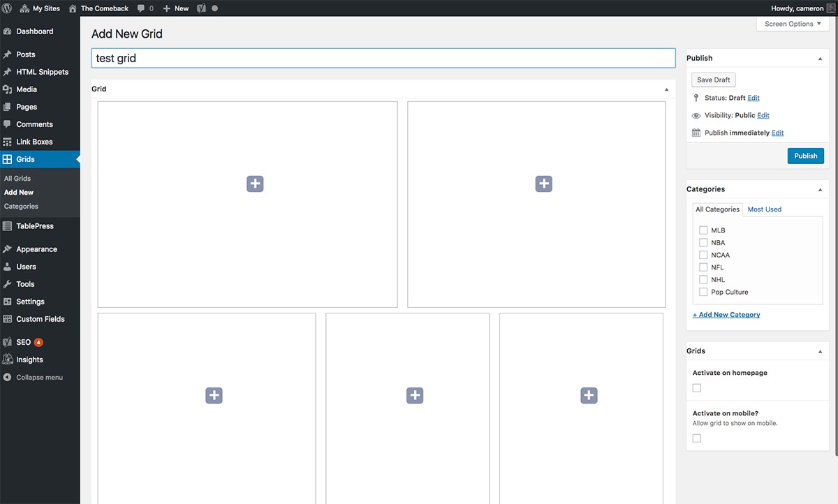Image resolution: width=838 pixels, height=504 pixels.
Task: Select Grids in sidebar menu
Action: pyautogui.click(x=40, y=159)
